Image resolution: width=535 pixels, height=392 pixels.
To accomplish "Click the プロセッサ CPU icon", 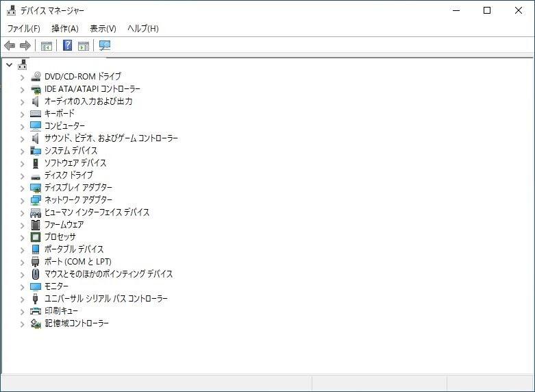I will tap(36, 237).
